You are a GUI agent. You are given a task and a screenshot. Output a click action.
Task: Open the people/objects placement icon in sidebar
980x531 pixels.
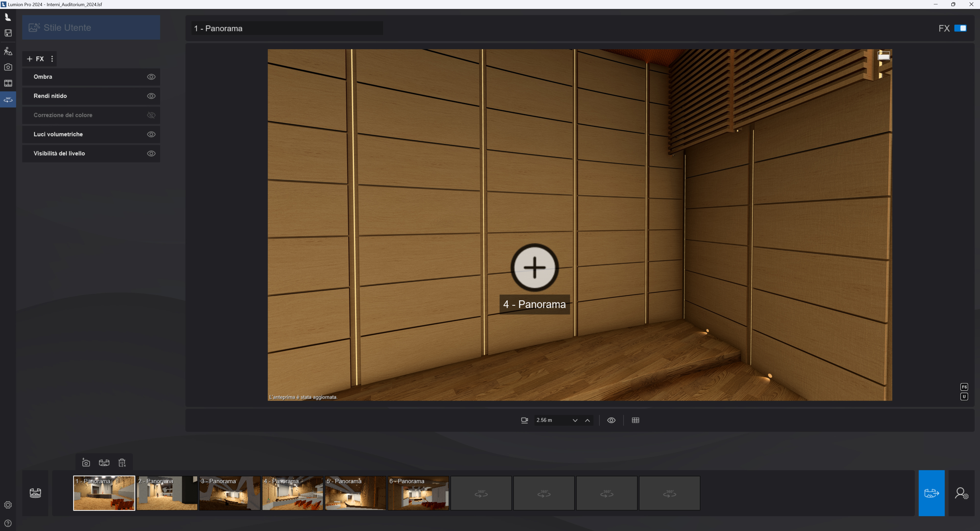point(8,51)
